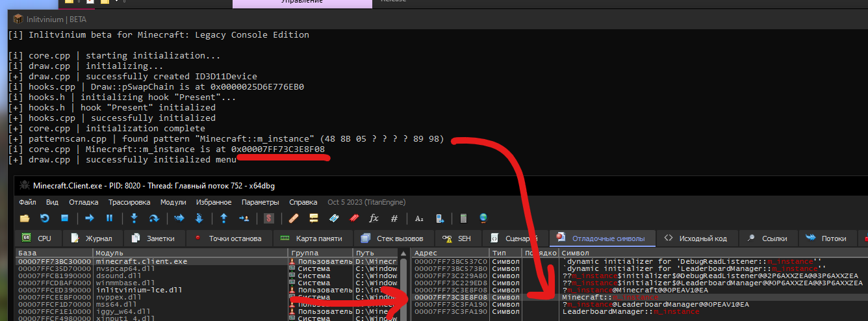
Task: Open the Файл menu
Action: pyautogui.click(x=28, y=202)
